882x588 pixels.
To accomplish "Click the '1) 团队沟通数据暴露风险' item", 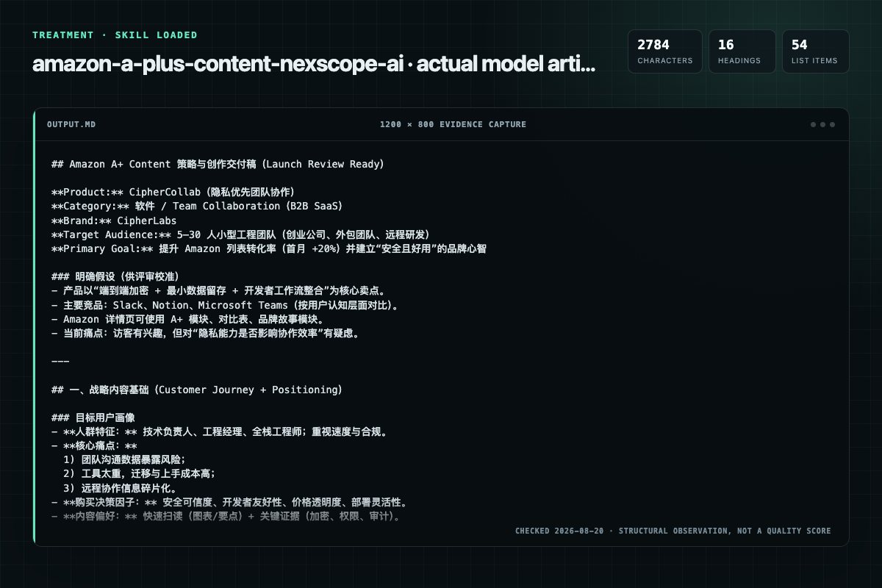I will (124, 460).
